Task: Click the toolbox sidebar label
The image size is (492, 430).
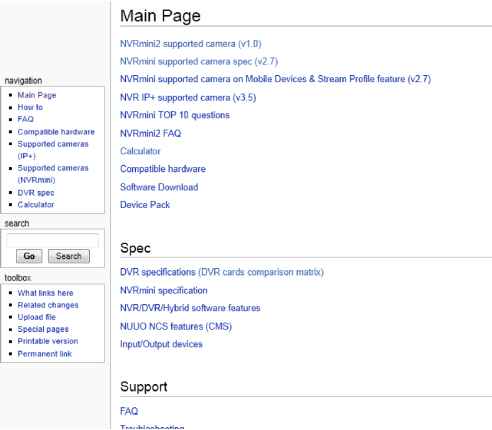Action: pos(18,277)
